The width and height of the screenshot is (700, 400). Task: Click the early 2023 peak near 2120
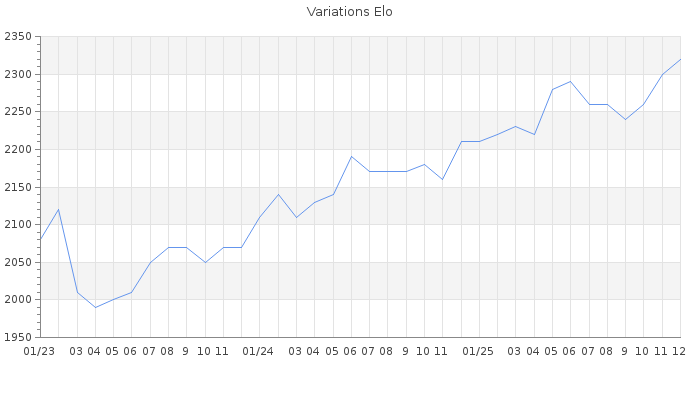(59, 209)
